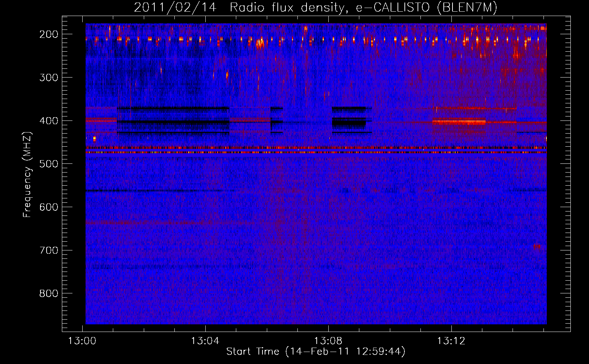Click the 300 frequency tick label
Viewport: 589px width, 364px height.
(x=48, y=78)
